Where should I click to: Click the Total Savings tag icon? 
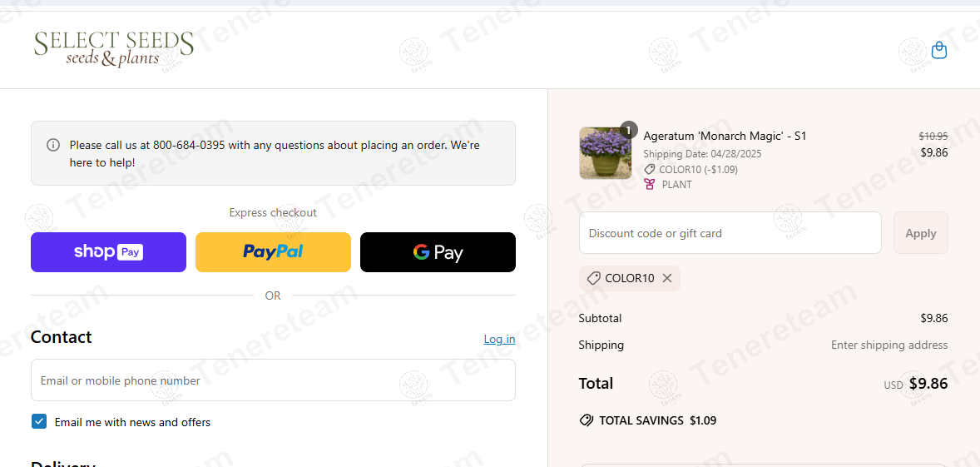pyautogui.click(x=587, y=420)
